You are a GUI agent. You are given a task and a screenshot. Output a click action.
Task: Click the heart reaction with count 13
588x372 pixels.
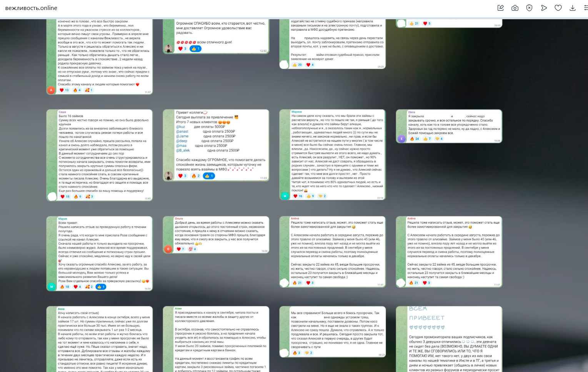(64, 90)
